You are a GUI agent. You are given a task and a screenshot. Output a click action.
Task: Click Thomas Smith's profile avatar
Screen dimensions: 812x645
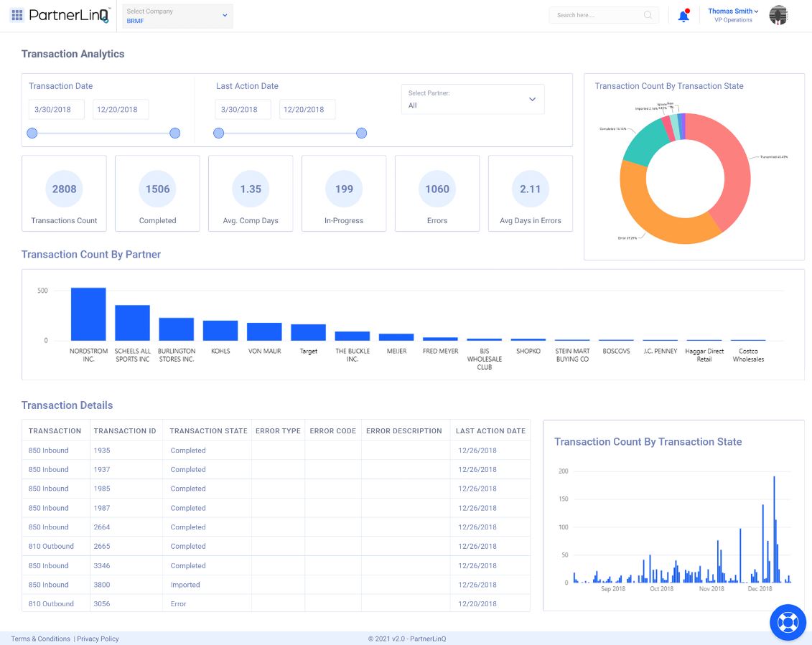coord(778,15)
